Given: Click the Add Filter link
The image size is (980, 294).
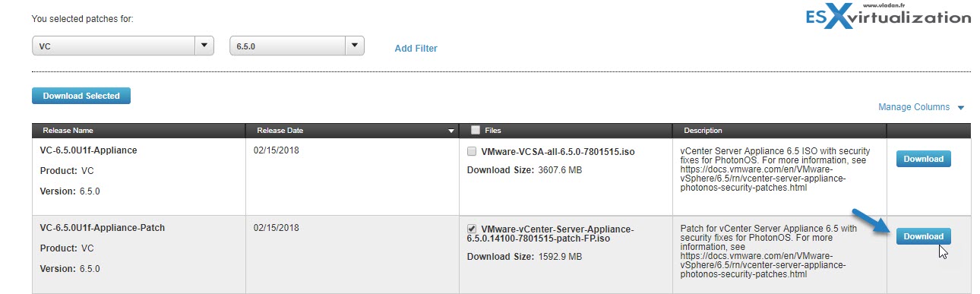Looking at the screenshot, I should (416, 49).
